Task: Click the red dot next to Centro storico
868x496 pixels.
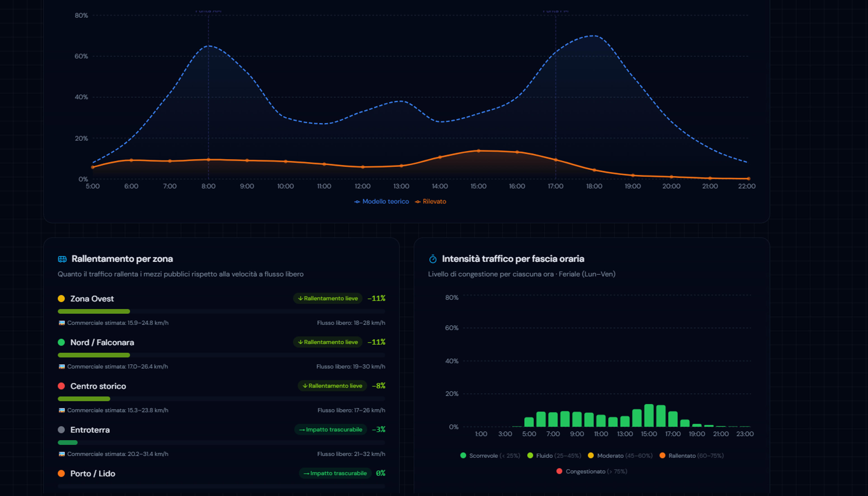Action: coord(61,386)
